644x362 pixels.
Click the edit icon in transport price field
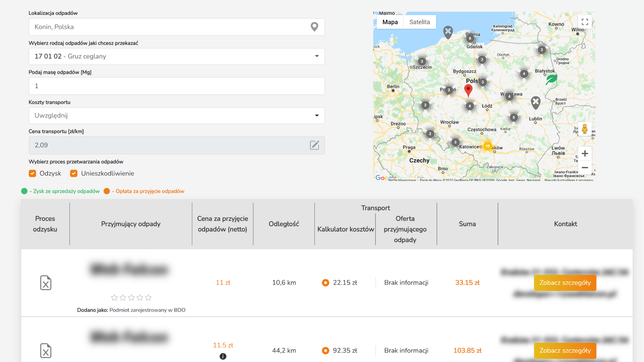click(314, 145)
